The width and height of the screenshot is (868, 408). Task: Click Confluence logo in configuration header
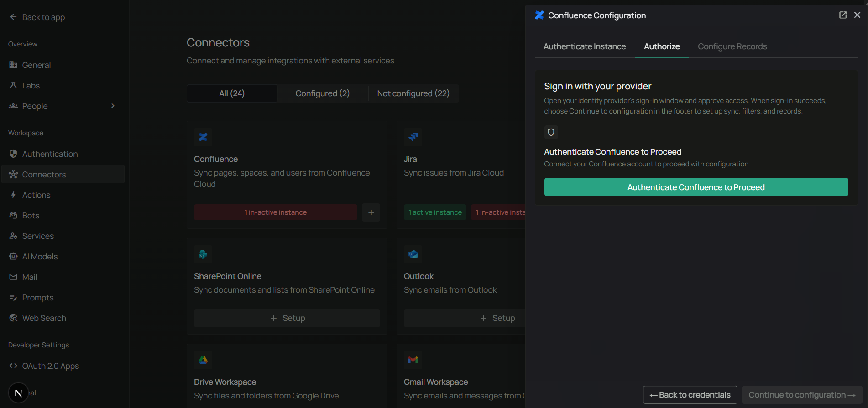point(539,15)
